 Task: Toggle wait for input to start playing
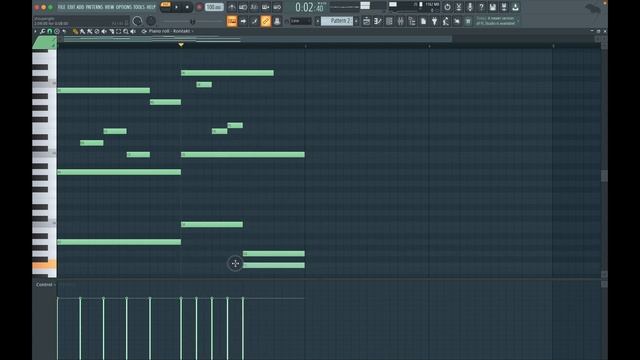click(243, 7)
